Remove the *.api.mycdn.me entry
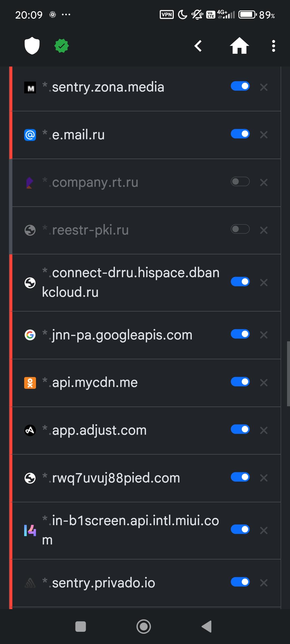290x644 pixels. coord(264,383)
